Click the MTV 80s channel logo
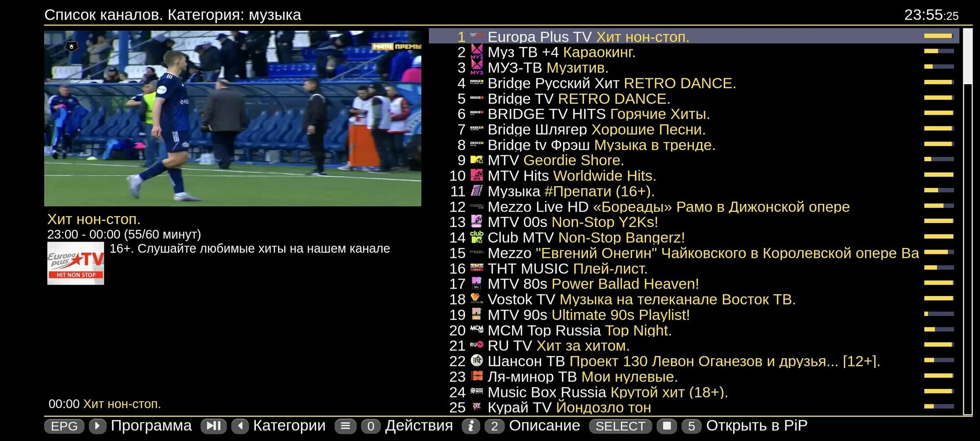The width and height of the screenshot is (980, 441). (476, 283)
